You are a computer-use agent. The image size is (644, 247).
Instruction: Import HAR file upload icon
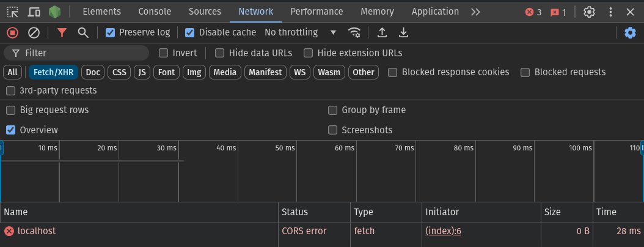point(382,32)
